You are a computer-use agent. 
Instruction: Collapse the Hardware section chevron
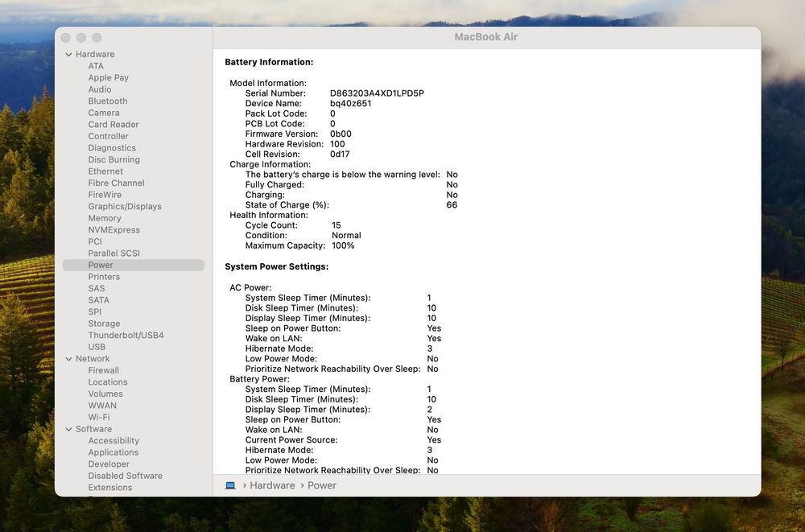(x=68, y=55)
